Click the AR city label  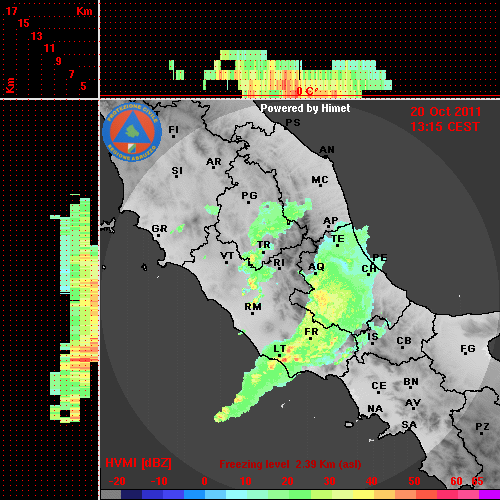(214, 162)
